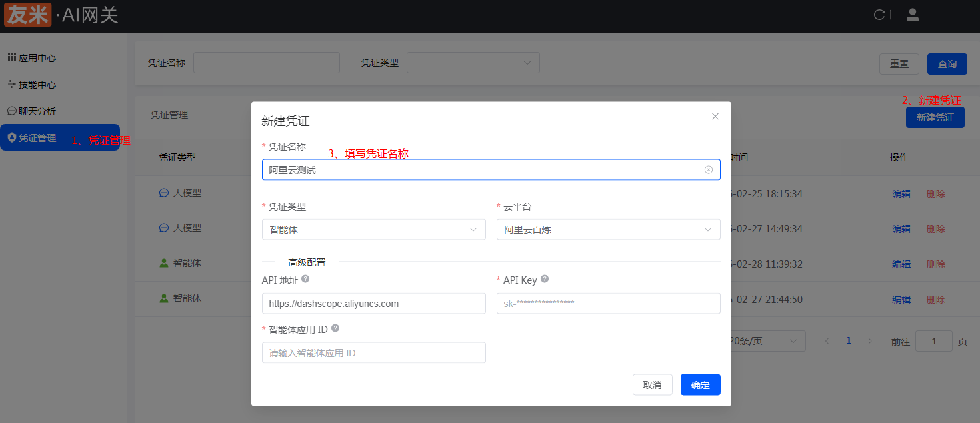This screenshot has width=980, height=423.
Task: Open 应用中心 in the sidebar
Action: (x=37, y=58)
